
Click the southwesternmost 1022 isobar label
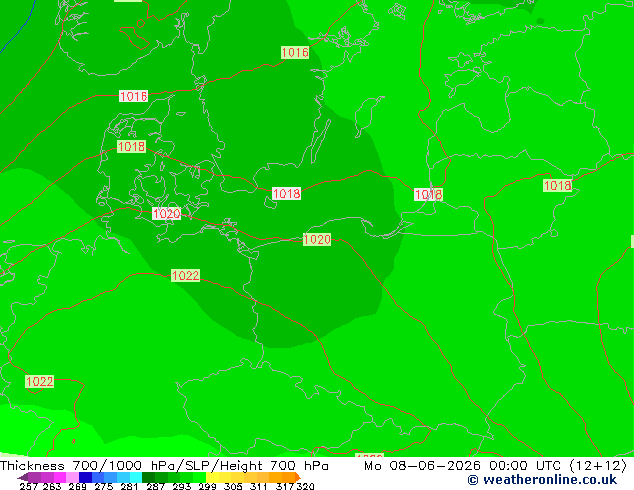(39, 381)
